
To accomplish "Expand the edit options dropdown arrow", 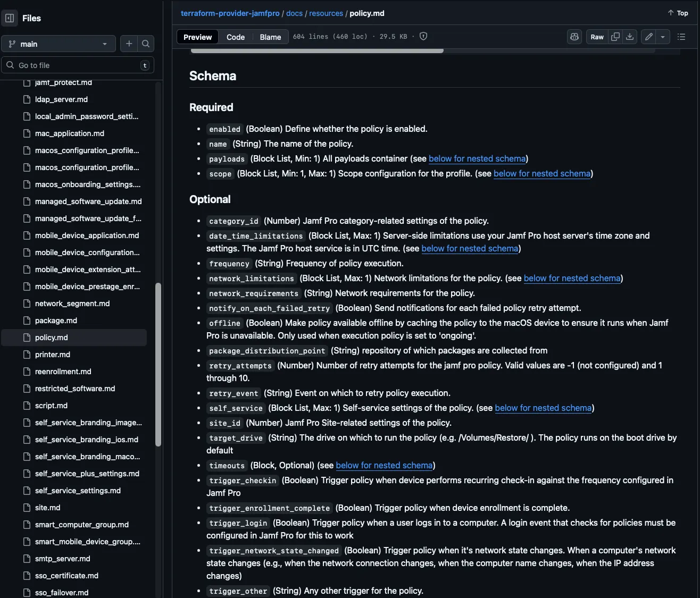I will 663,37.
